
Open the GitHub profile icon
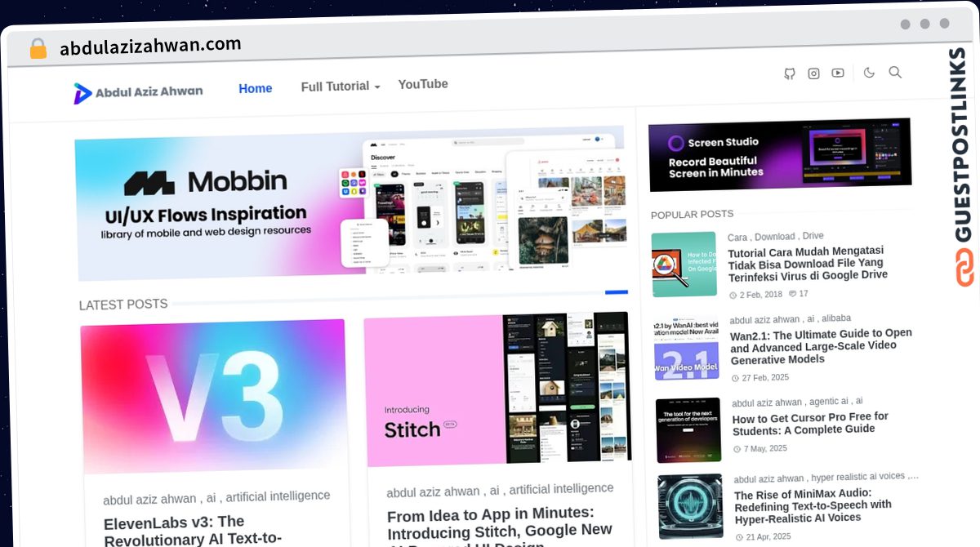coord(790,74)
